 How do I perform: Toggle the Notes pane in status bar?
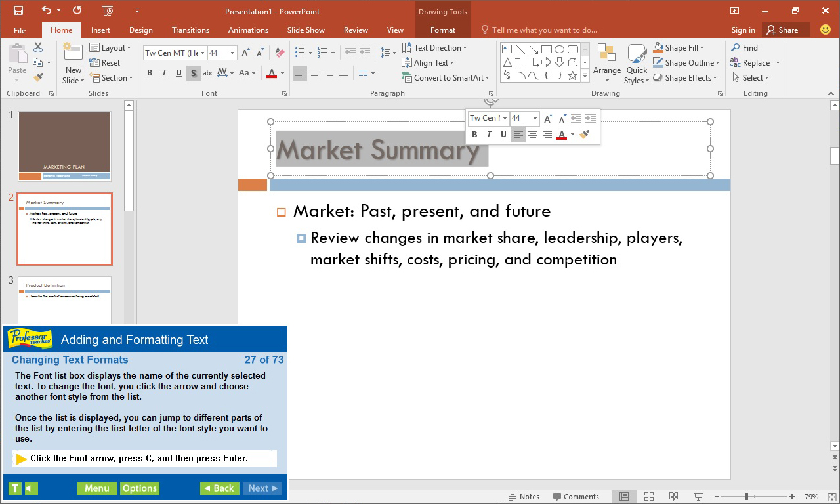coord(524,497)
